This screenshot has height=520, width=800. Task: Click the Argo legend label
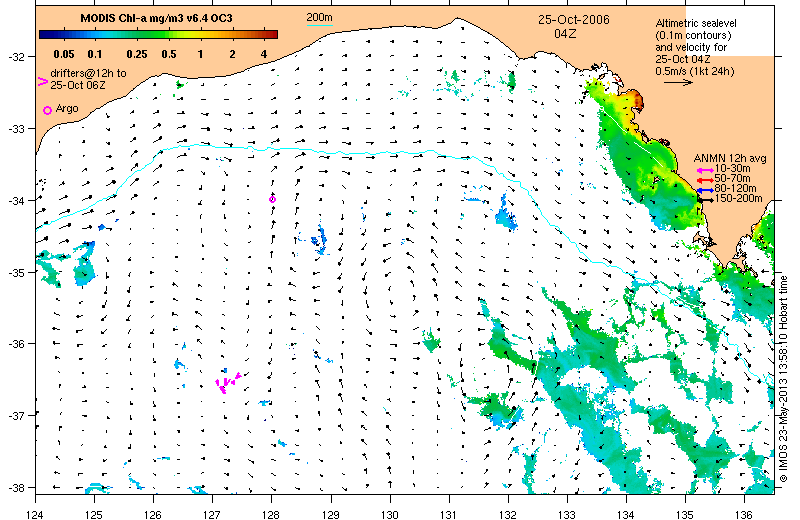67,108
